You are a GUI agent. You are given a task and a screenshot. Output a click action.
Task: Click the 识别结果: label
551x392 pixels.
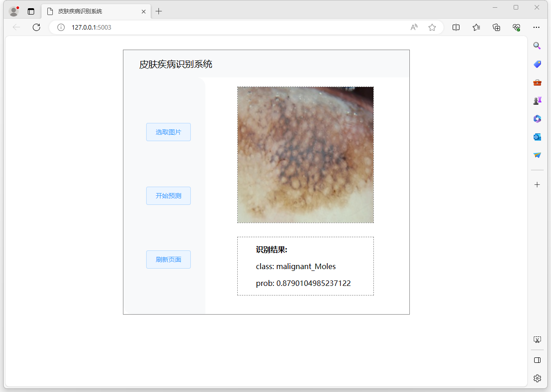(271, 249)
